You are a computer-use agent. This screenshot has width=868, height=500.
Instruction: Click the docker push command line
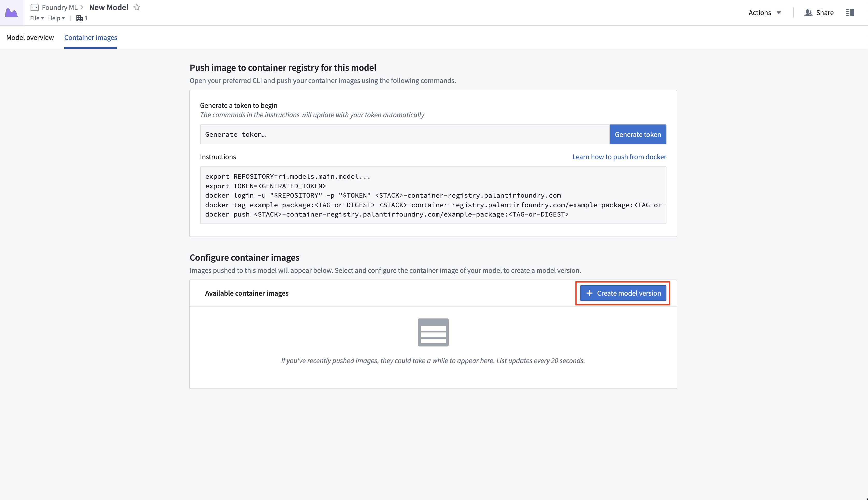click(x=387, y=214)
